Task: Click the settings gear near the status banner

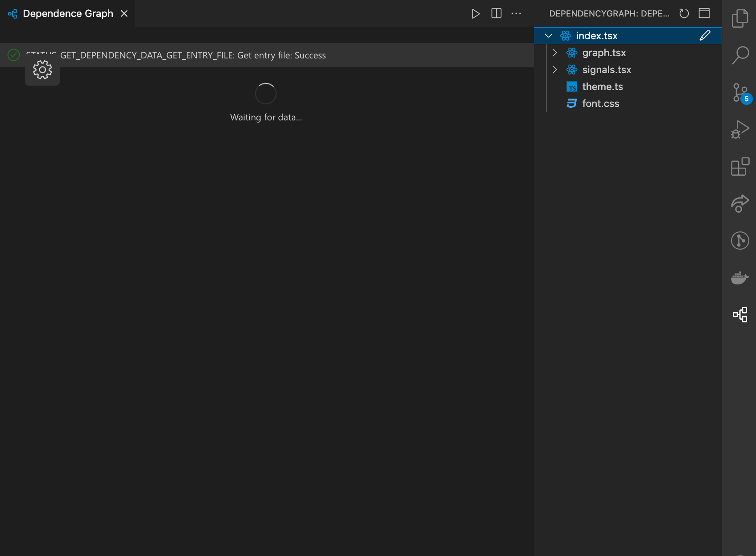Action: pyautogui.click(x=42, y=70)
